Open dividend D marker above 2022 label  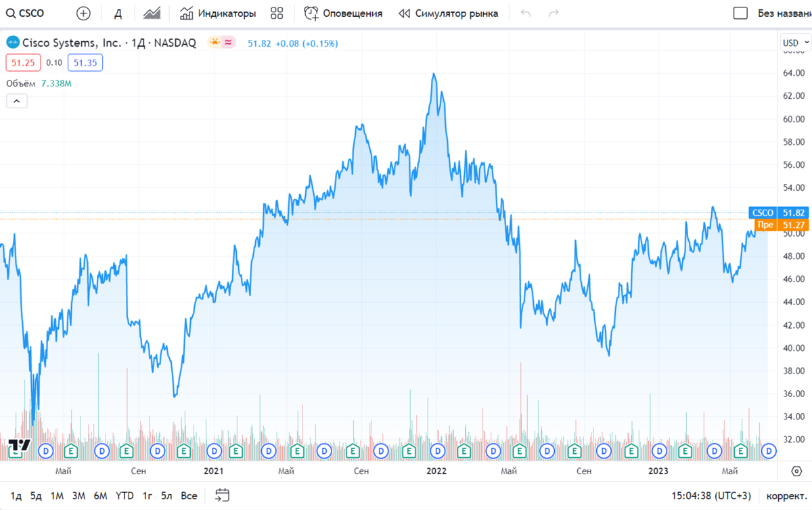[437, 450]
